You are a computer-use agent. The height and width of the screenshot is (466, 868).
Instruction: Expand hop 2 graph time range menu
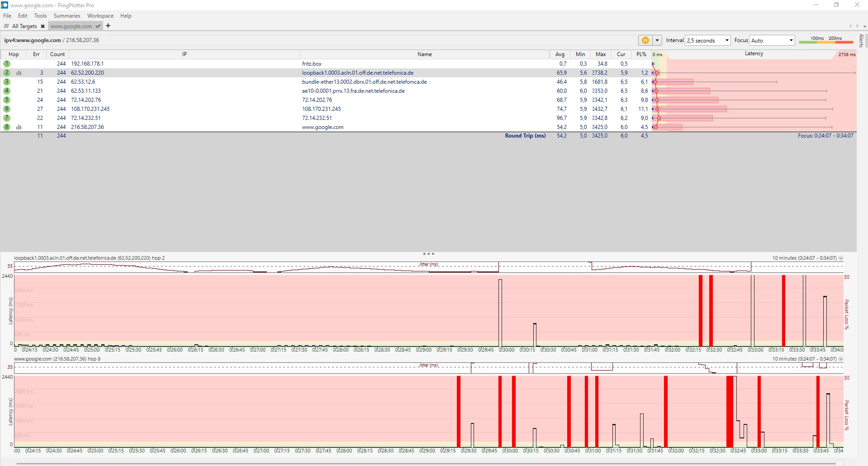[x=841, y=258]
